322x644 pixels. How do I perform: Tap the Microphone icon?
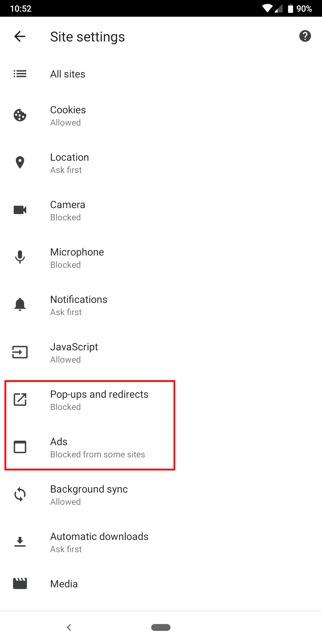tap(20, 257)
